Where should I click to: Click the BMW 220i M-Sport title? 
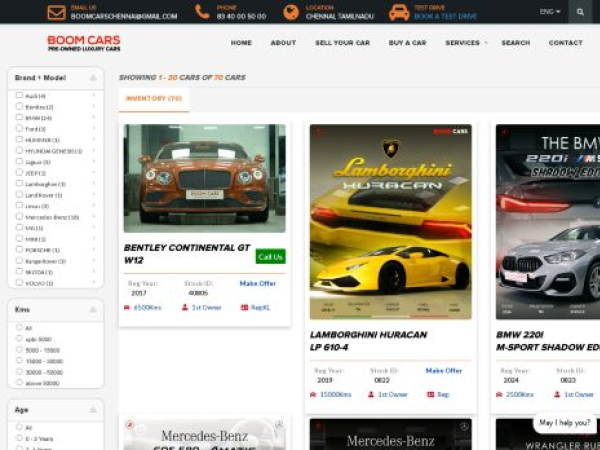coord(548,341)
